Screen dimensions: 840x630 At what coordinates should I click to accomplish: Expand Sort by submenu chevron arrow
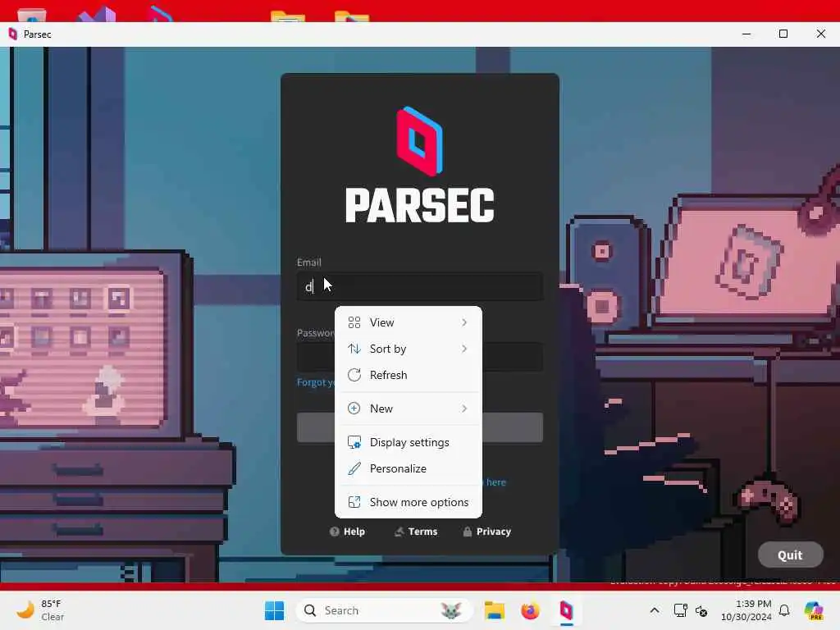tap(464, 349)
